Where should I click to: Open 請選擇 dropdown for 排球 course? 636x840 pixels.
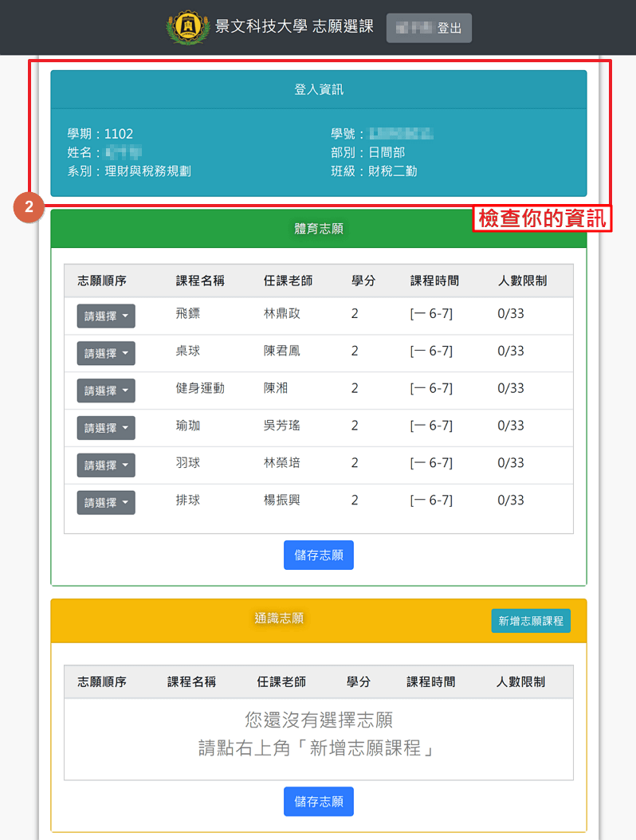(106, 503)
